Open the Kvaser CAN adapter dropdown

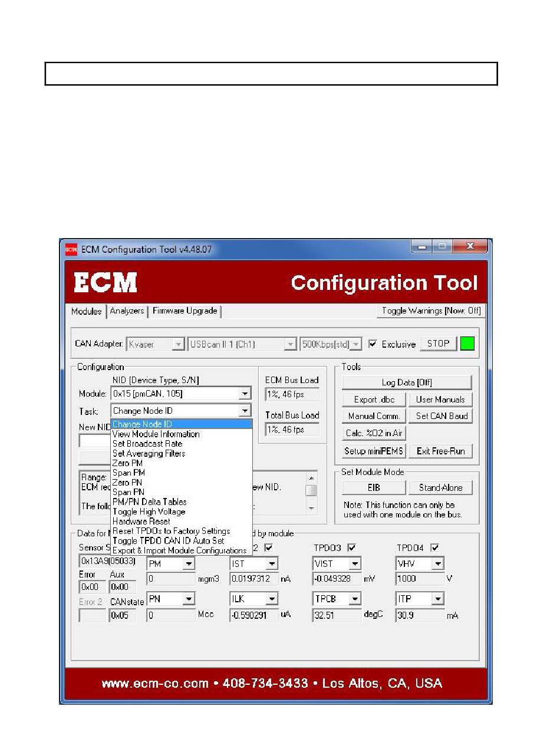(179, 345)
